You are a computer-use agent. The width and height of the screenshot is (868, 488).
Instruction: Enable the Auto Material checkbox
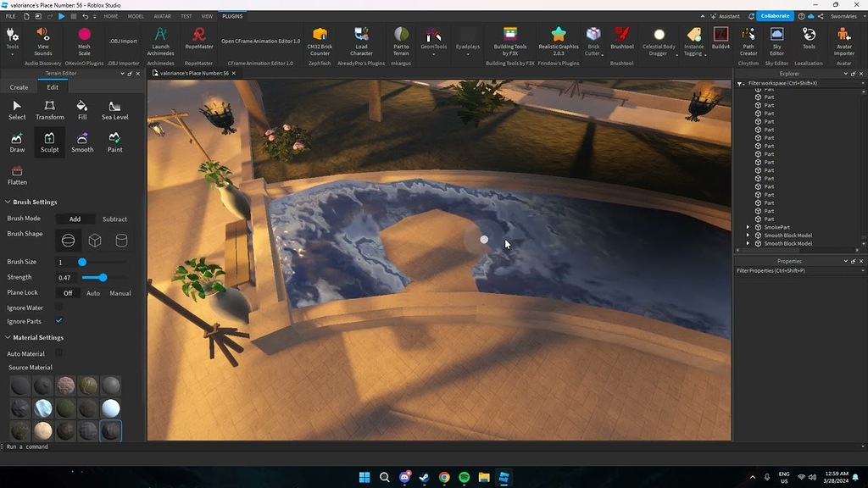(58, 352)
